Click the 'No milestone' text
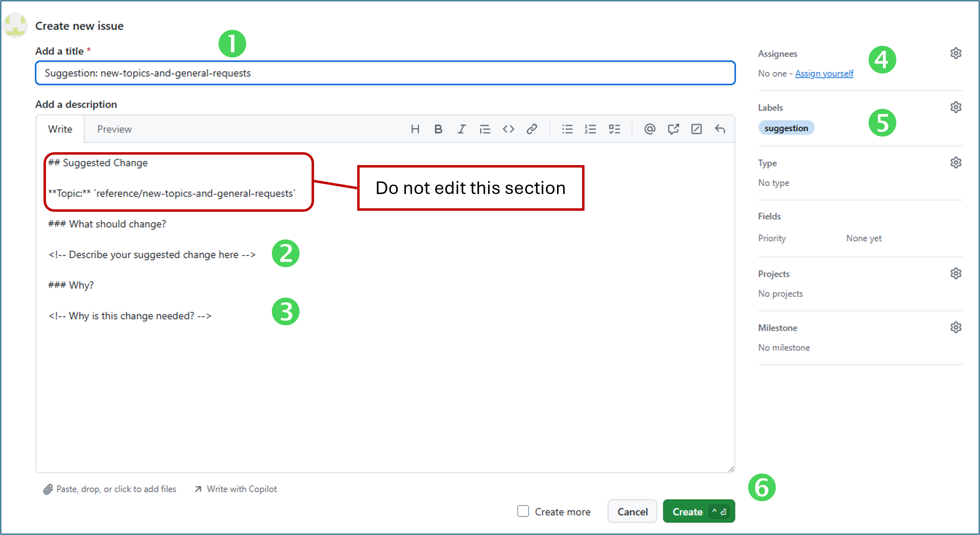The width and height of the screenshot is (980, 535). [x=784, y=348]
